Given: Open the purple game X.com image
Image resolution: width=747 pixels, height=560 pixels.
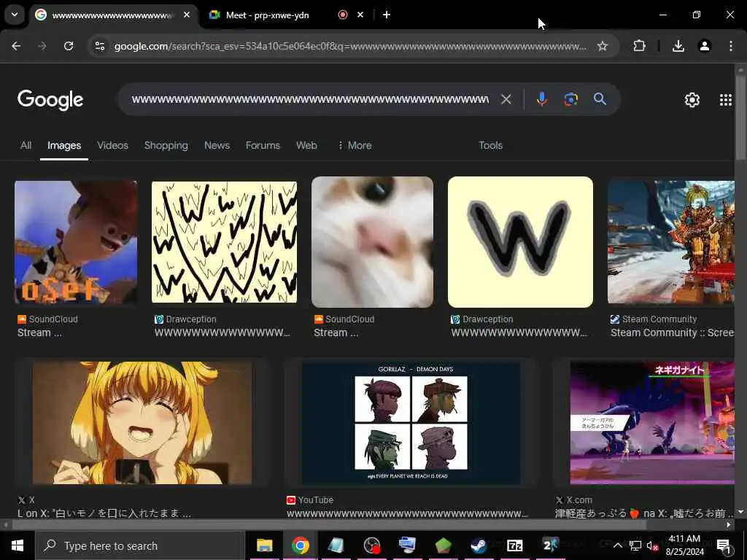Looking at the screenshot, I should [x=652, y=423].
